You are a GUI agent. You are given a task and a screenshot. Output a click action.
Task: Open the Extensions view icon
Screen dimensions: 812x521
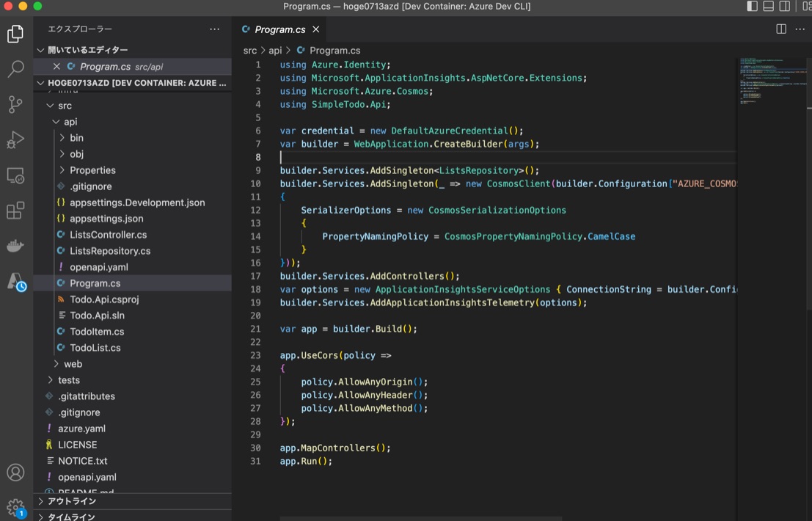point(16,210)
